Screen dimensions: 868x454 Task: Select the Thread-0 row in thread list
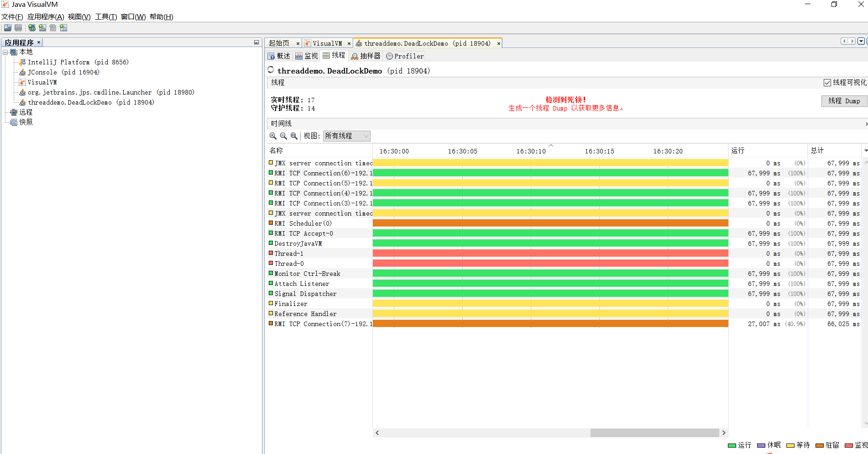click(564, 264)
